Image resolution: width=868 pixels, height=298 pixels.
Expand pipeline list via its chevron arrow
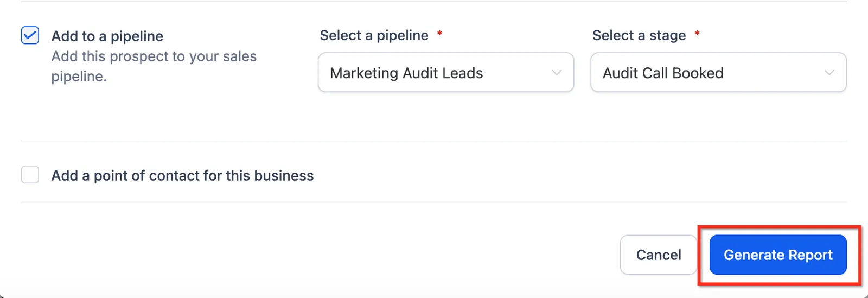(557, 73)
